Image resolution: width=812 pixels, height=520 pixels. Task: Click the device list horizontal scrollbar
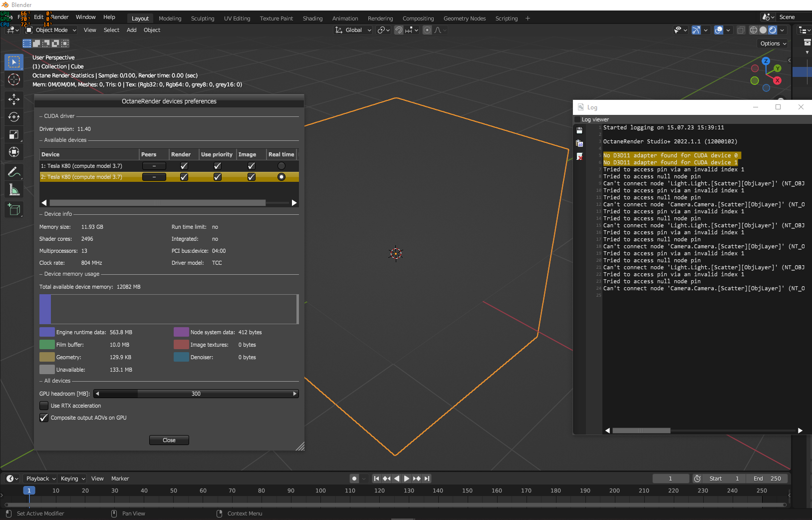158,203
